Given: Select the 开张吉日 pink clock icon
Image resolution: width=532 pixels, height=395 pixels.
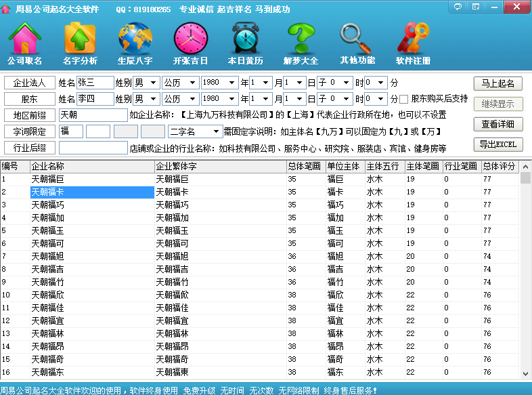Looking at the screenshot, I should pyautogui.click(x=191, y=39).
